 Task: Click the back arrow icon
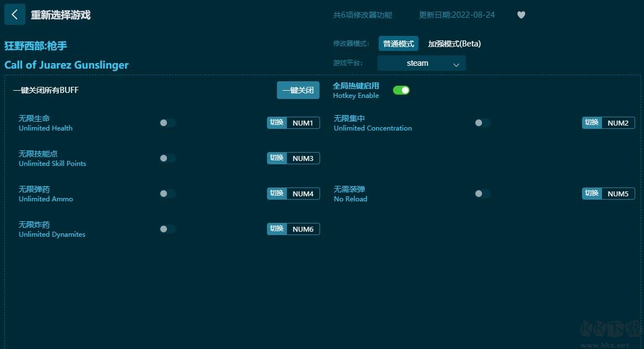click(x=15, y=14)
